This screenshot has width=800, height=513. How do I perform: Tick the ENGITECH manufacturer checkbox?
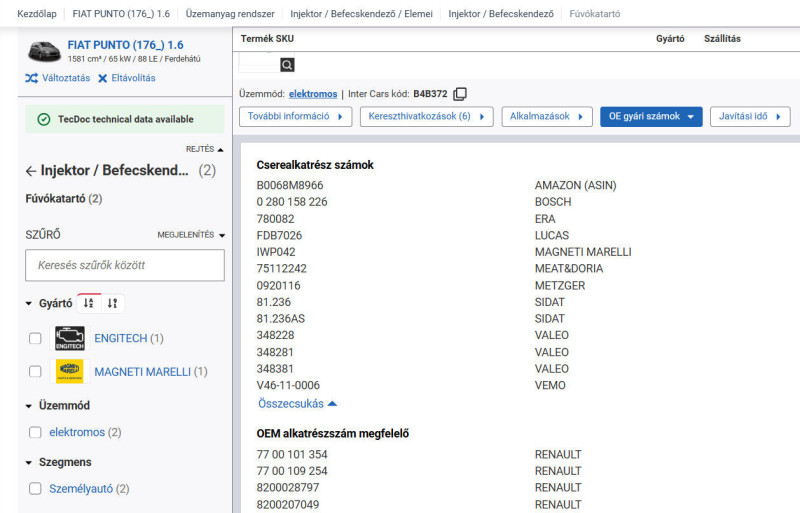click(x=35, y=338)
